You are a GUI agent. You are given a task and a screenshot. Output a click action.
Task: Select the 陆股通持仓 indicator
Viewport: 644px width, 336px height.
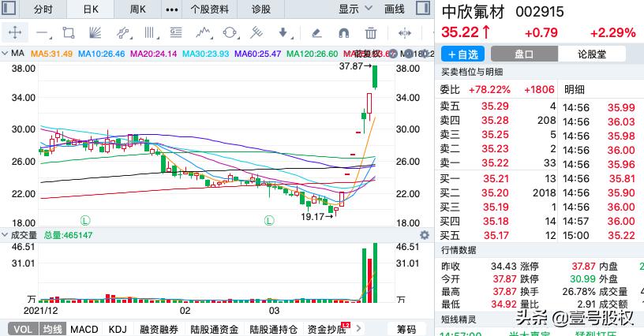[273, 329]
